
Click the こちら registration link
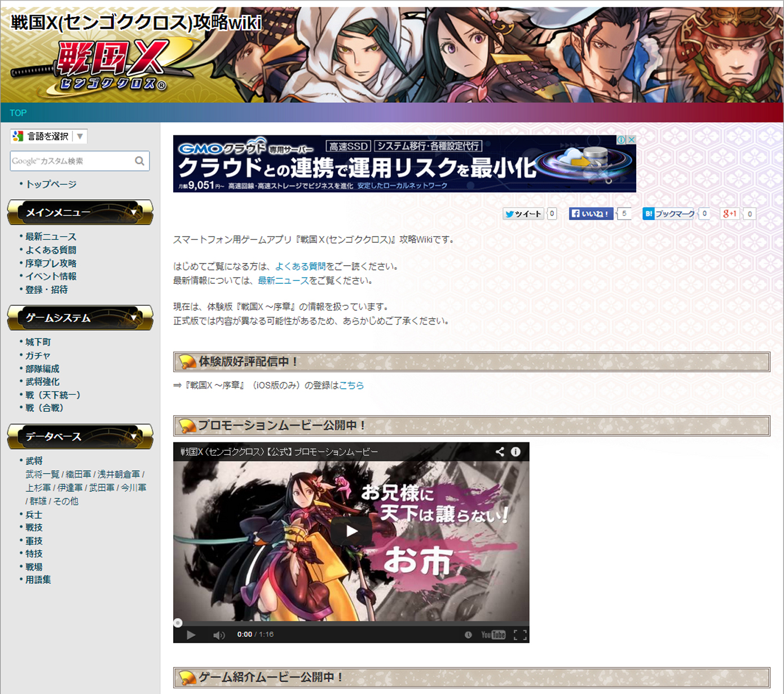click(351, 385)
